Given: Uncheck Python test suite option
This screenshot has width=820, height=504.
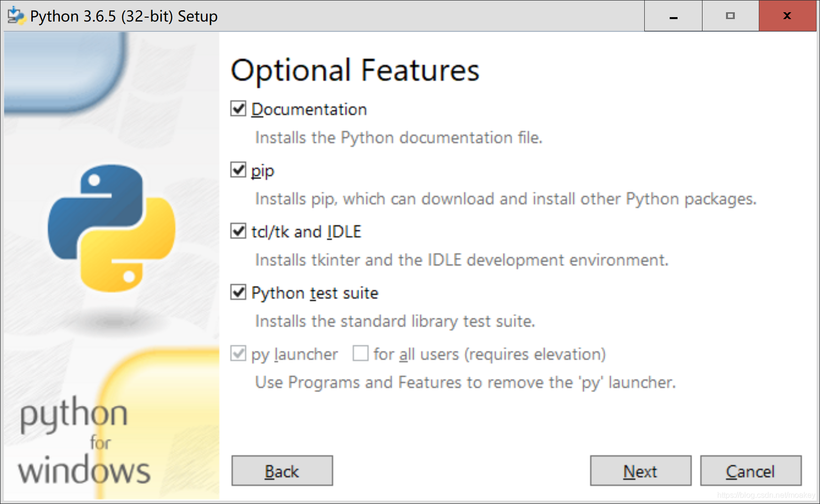Looking at the screenshot, I should pyautogui.click(x=238, y=292).
